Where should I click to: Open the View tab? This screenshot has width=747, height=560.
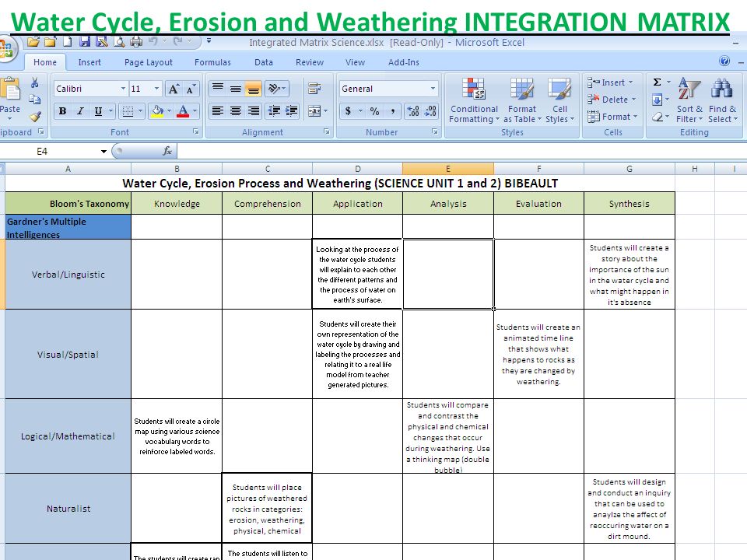click(x=355, y=62)
